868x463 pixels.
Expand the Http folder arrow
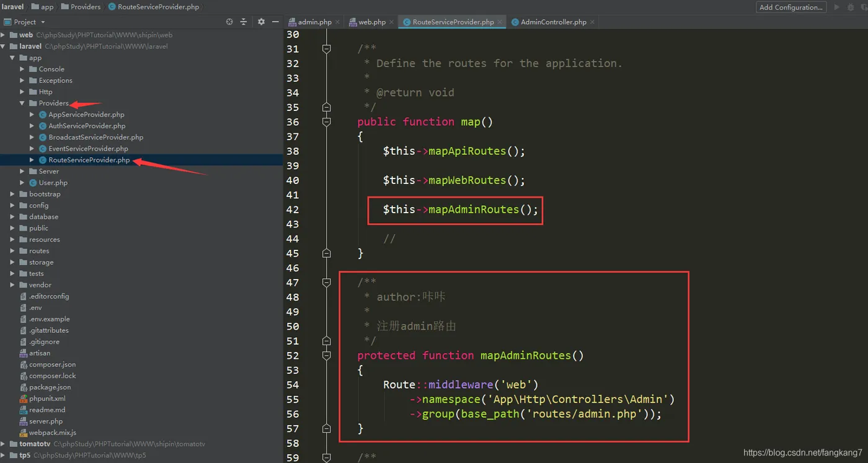click(22, 92)
